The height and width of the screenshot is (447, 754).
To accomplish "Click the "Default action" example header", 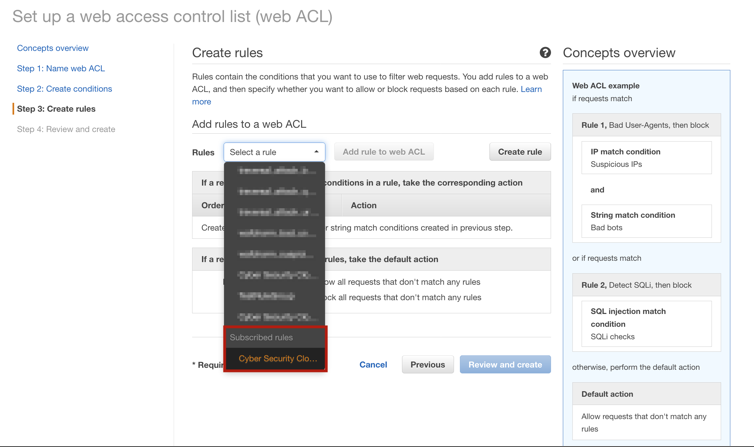I will click(646, 394).
